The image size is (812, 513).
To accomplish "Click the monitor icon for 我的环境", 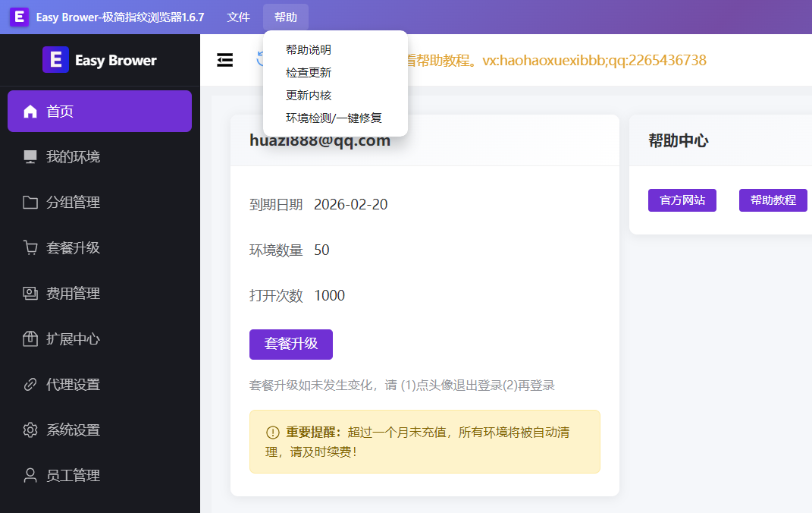I will [30, 157].
